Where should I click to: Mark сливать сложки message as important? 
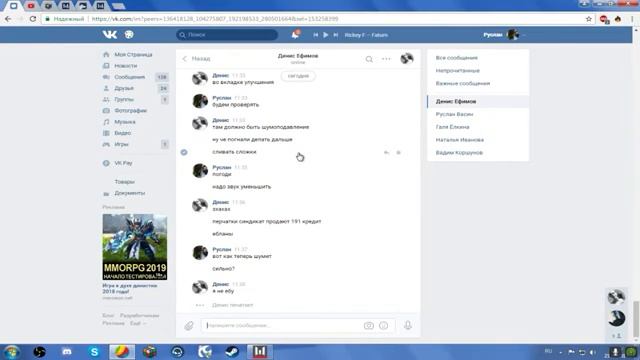(399, 152)
